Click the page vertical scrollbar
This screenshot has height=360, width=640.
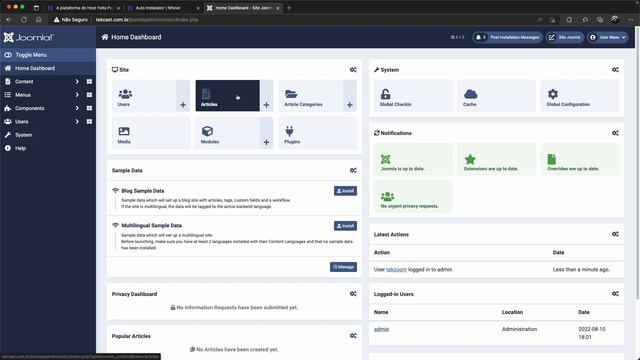tap(637, 163)
